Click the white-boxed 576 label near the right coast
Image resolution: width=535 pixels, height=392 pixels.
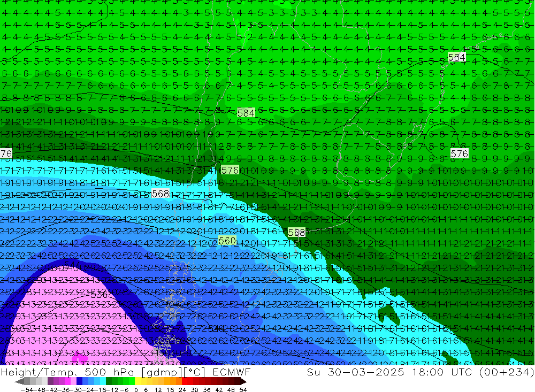coord(459,154)
